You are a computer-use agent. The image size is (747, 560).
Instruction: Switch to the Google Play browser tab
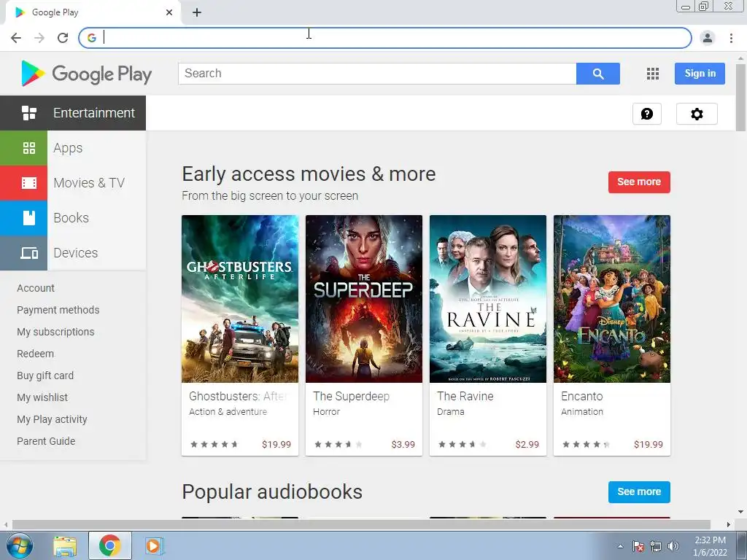(93, 12)
